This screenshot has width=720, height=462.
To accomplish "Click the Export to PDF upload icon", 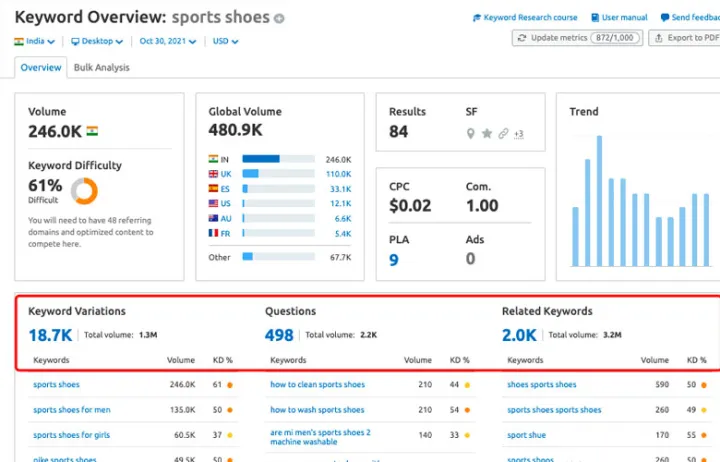I will [x=658, y=38].
